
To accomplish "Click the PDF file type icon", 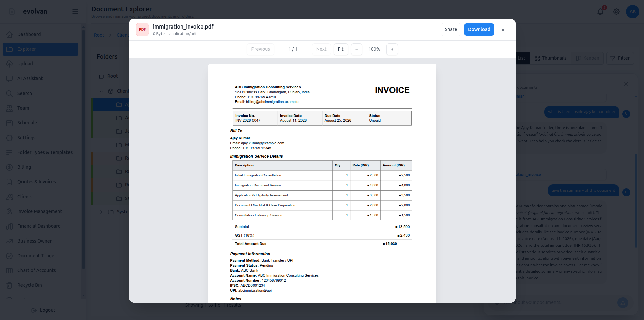I will click(142, 30).
